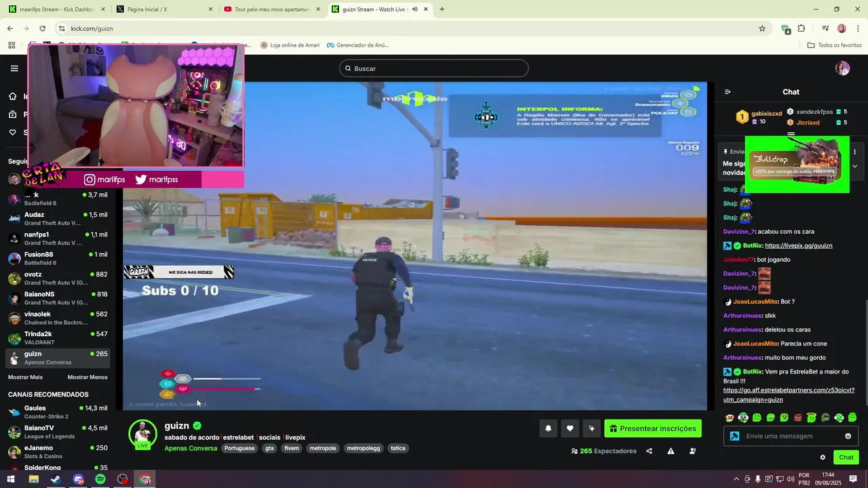Click gabixiszxd top gifter name
The width and height of the screenshot is (868, 488).
coord(766,113)
